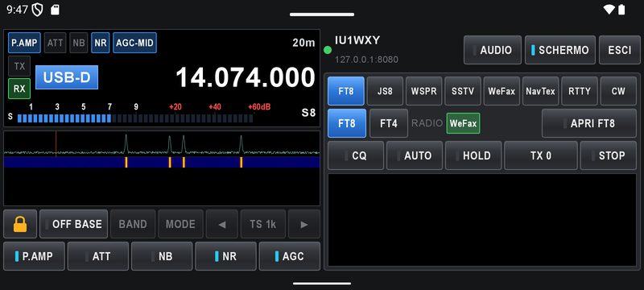Tap the S-meter signal bar
This screenshot has height=290, width=644.
(x=135, y=118)
